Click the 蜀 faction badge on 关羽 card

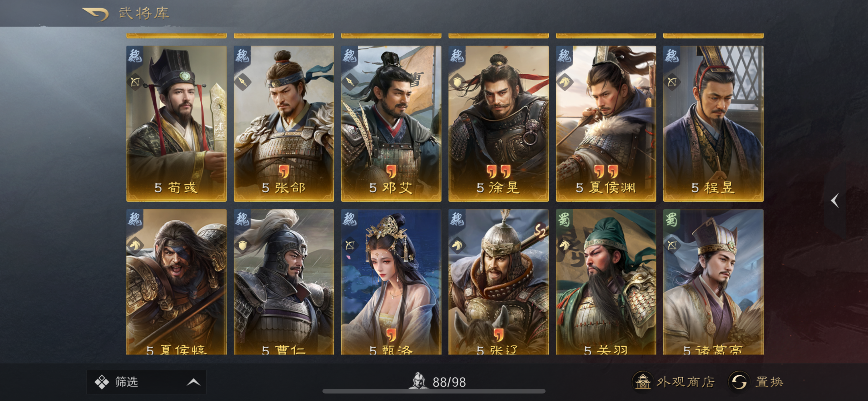point(564,219)
